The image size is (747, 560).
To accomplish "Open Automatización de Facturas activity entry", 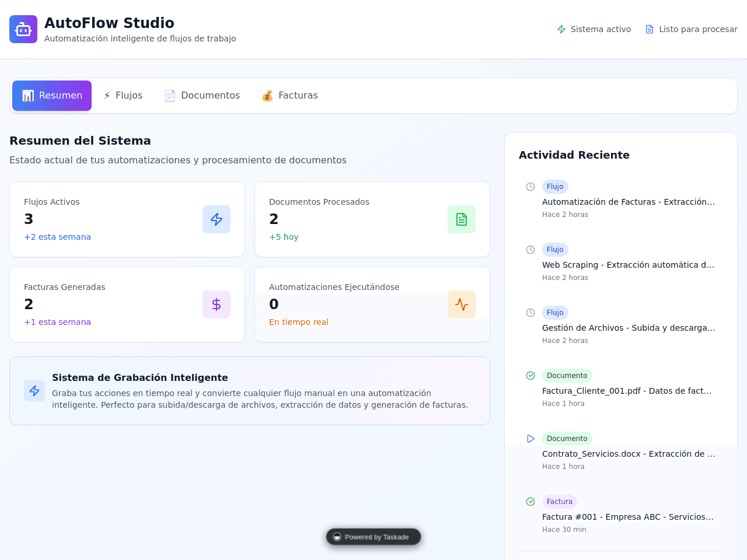I will 621,199.
